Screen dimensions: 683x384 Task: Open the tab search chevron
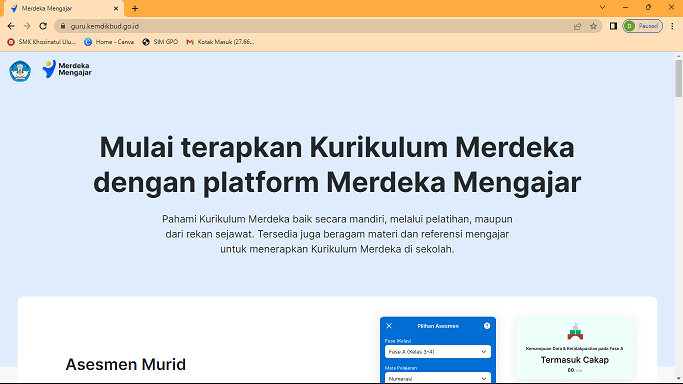[602, 7]
